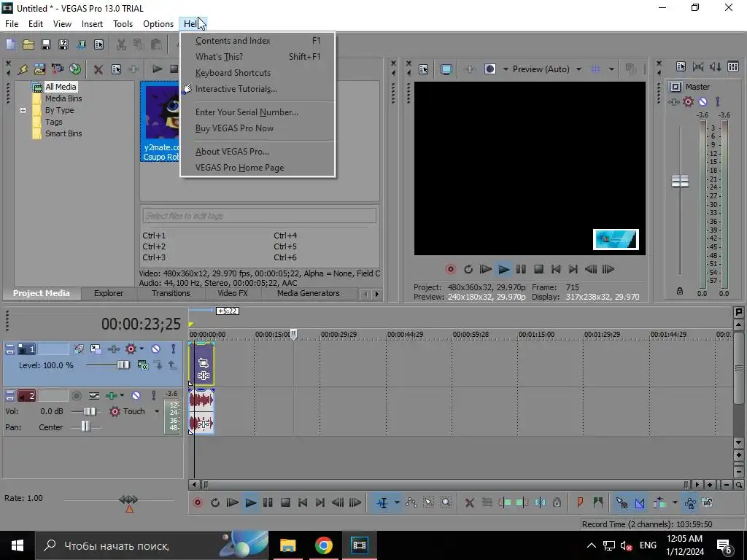Viewport: 747px width, 560px height.
Task: Open a project with the folder icon
Action: tap(28, 44)
